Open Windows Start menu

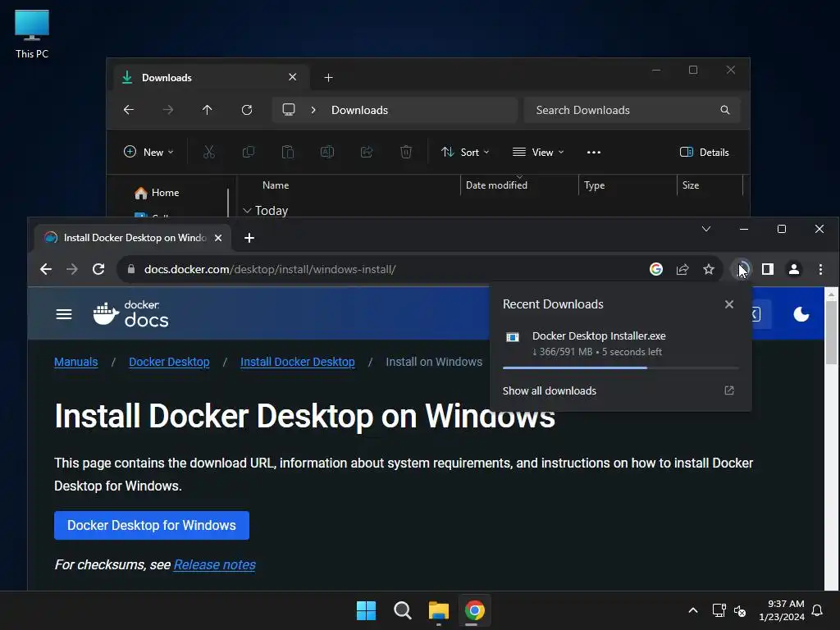coord(367,610)
